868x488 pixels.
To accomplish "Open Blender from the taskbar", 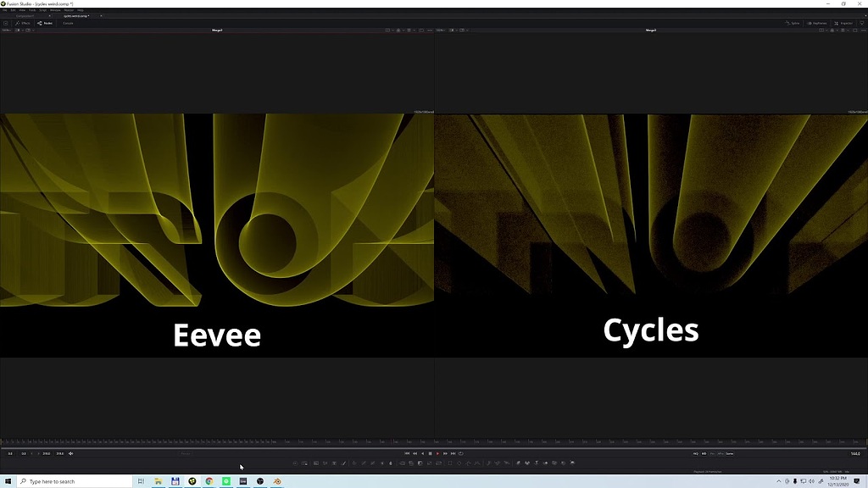I will click(x=277, y=481).
